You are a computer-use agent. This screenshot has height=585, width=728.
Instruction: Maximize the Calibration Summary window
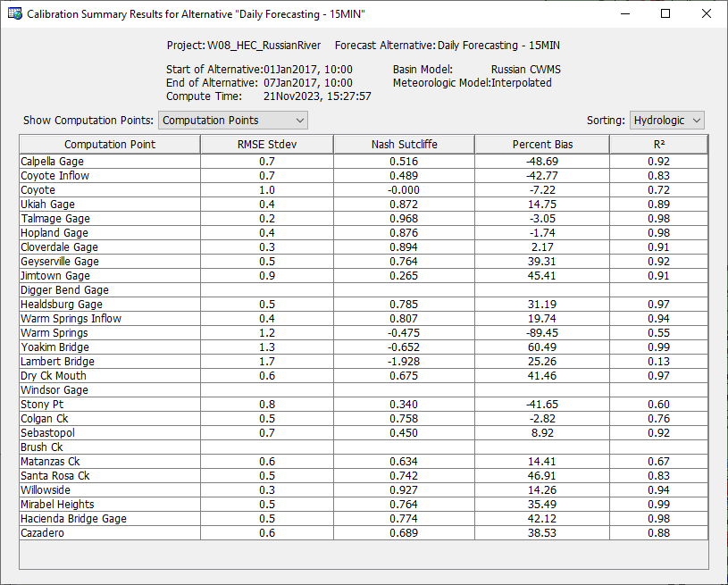[x=665, y=13]
